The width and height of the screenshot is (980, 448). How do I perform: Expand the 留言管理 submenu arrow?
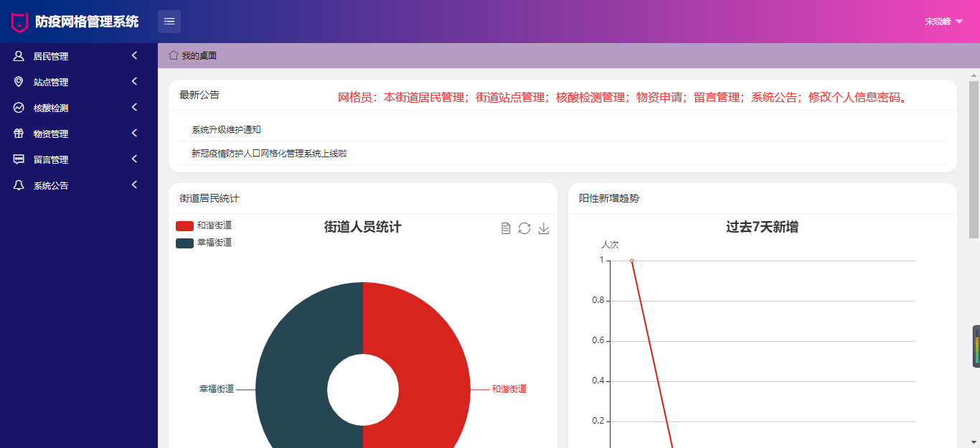(x=134, y=159)
